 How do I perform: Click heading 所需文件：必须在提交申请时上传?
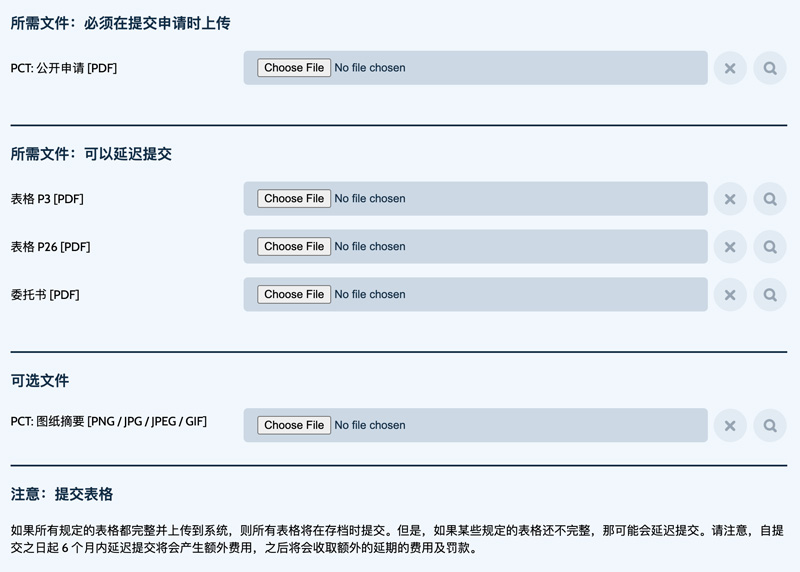click(x=120, y=23)
